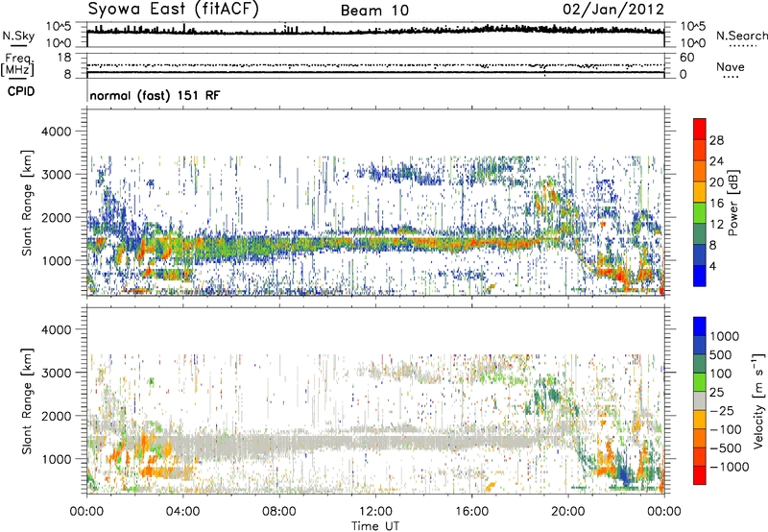Click the "CPID" row label

[x=21, y=91]
